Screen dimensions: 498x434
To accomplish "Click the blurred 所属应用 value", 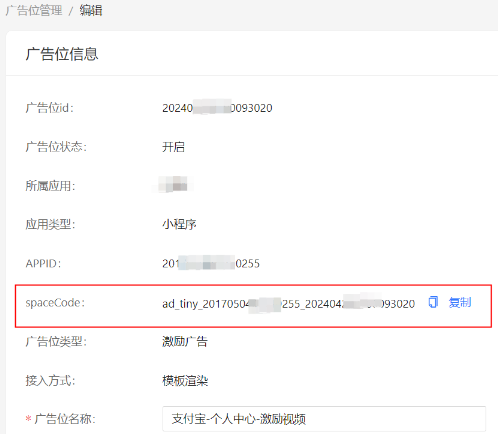I will pyautogui.click(x=173, y=184).
